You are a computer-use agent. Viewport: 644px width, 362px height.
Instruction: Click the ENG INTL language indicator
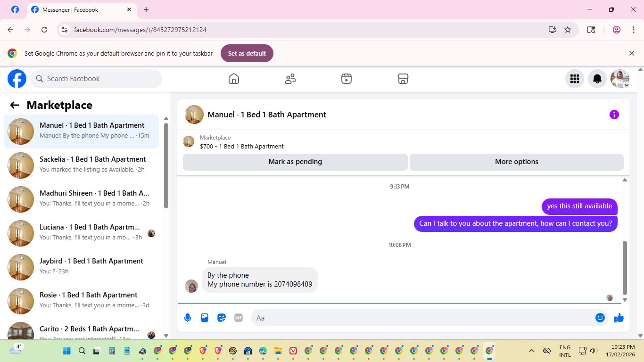click(x=565, y=351)
